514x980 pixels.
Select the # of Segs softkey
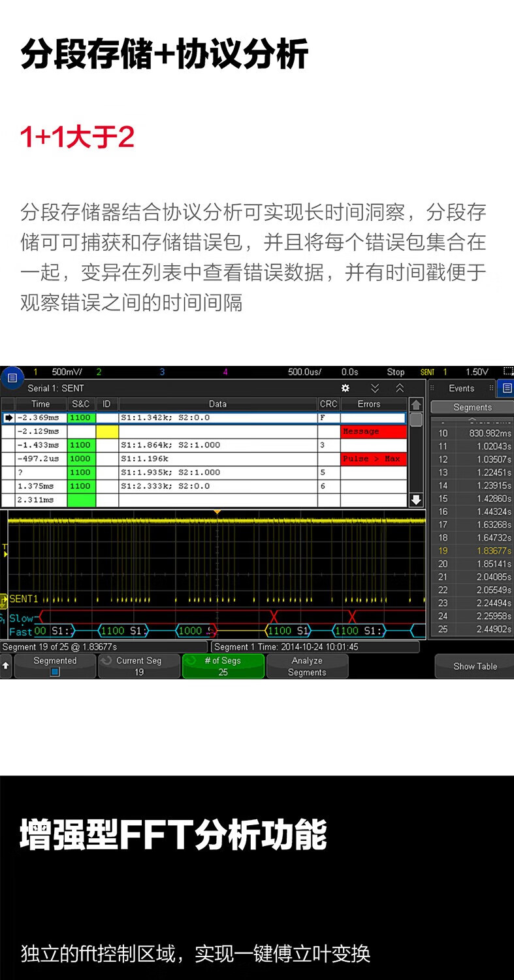pos(223,666)
